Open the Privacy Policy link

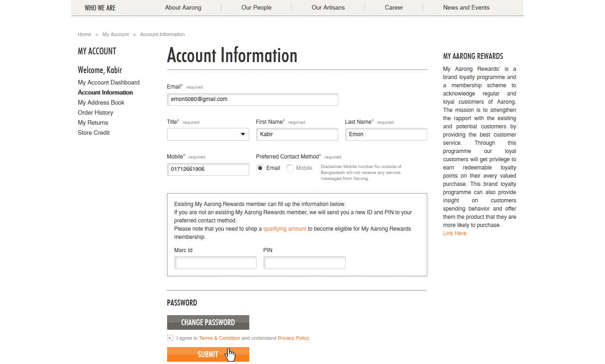tap(294, 338)
